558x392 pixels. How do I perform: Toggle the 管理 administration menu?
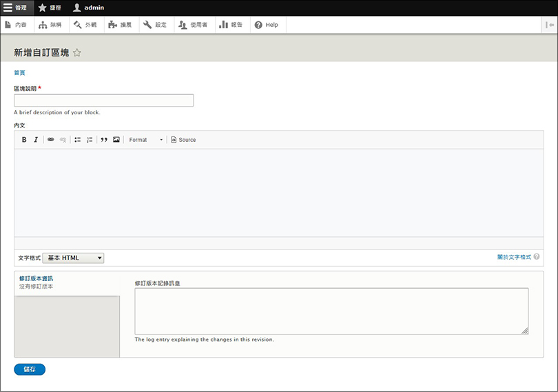coord(17,8)
